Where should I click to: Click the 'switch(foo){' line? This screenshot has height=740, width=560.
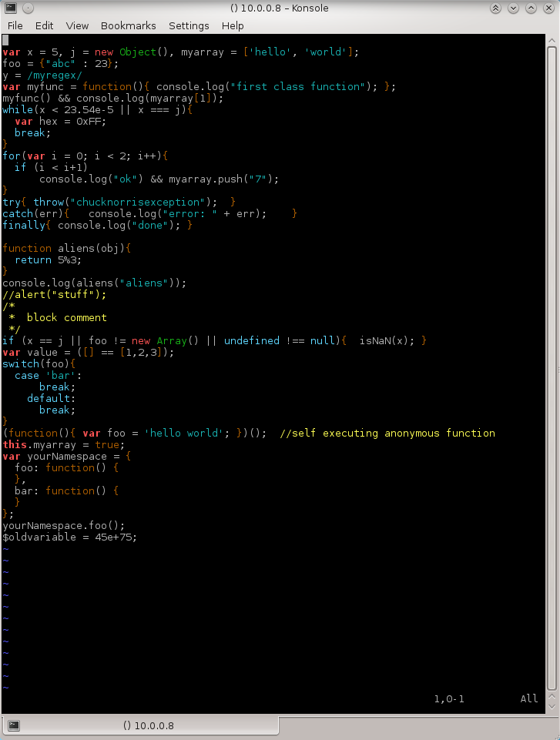point(39,364)
